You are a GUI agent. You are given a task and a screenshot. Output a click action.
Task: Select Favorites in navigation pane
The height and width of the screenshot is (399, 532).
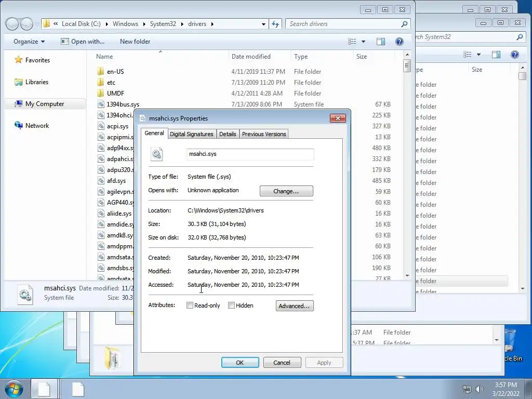click(x=37, y=60)
